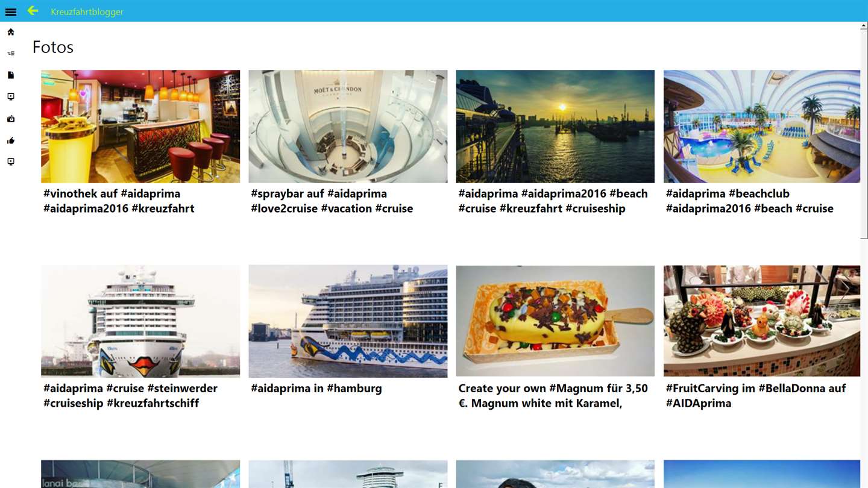Open the Home icon in sidebar
Screen dimensions: 868x488
tap(11, 32)
